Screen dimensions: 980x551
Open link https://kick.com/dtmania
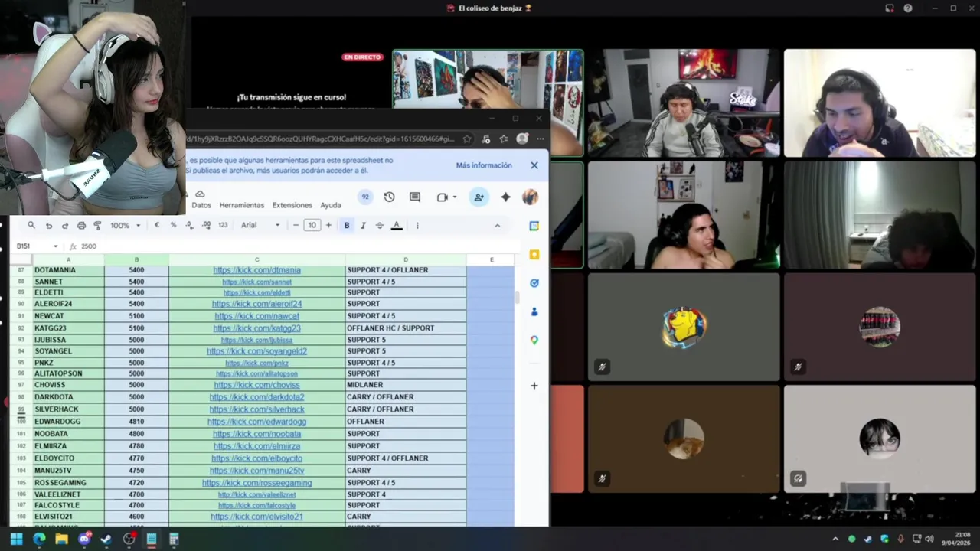pos(256,270)
